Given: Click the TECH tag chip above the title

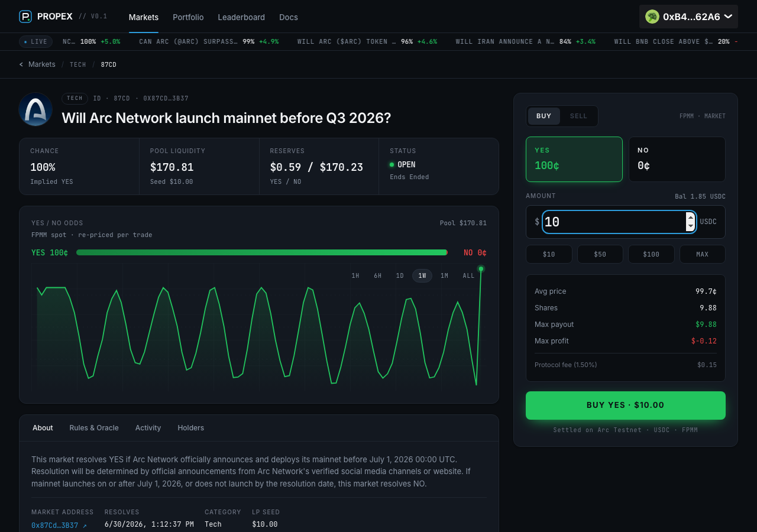Looking at the screenshot, I should click(75, 99).
